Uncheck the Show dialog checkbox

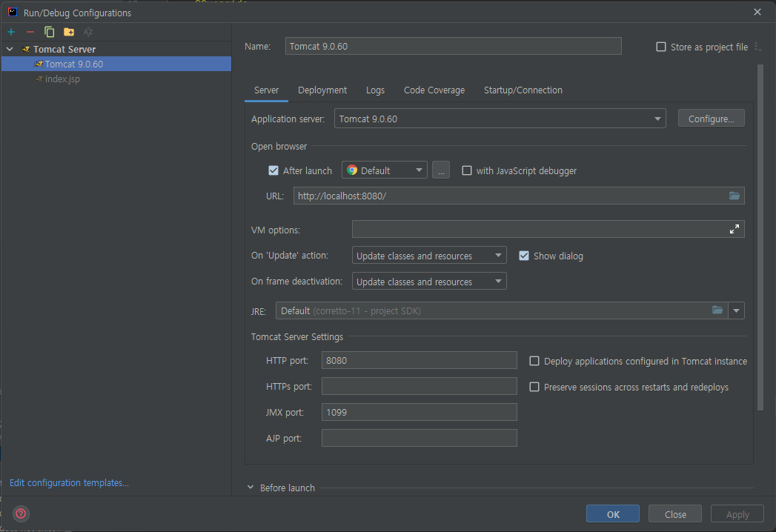pyautogui.click(x=523, y=256)
